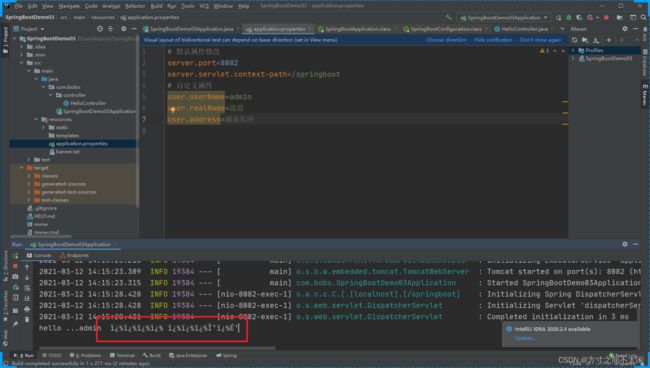Click the warning indicator in editor corner
This screenshot has width=650, height=368.
(x=544, y=51)
